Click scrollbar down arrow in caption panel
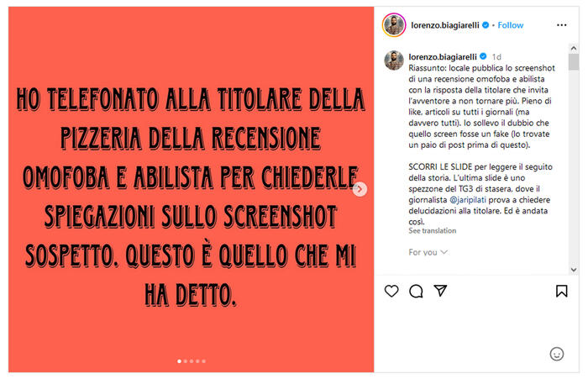 pos(574,270)
